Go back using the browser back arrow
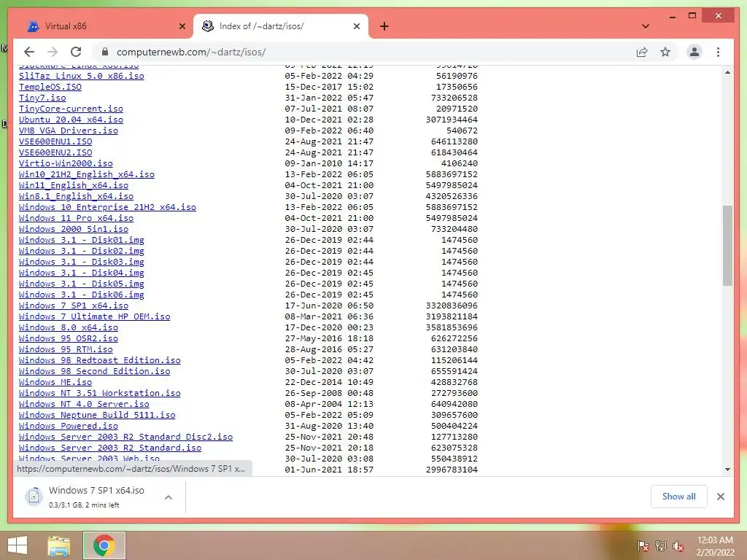 click(29, 52)
